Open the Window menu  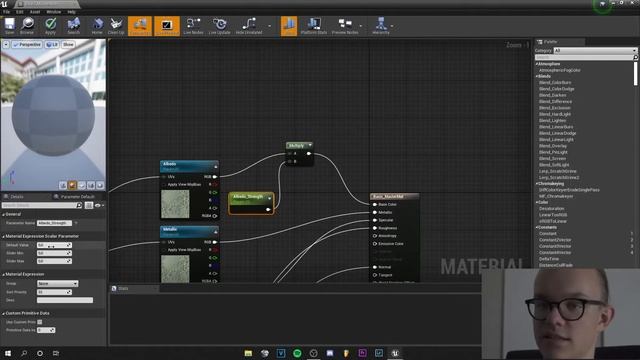[x=53, y=12]
